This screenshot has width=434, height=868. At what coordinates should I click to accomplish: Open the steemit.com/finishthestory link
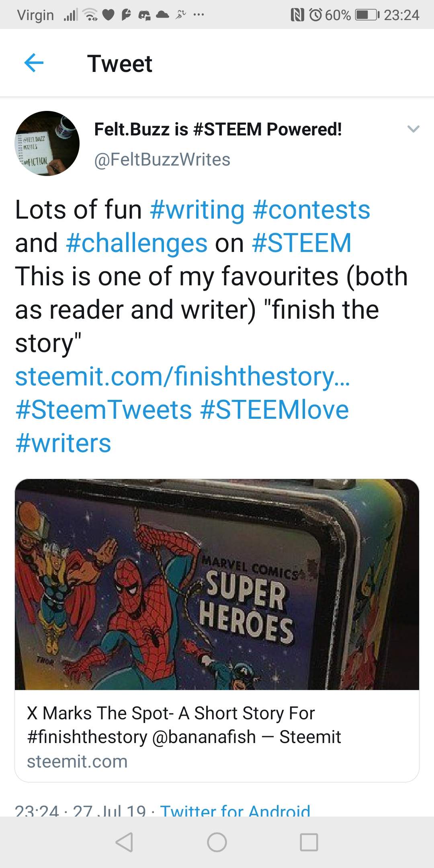[x=182, y=377]
